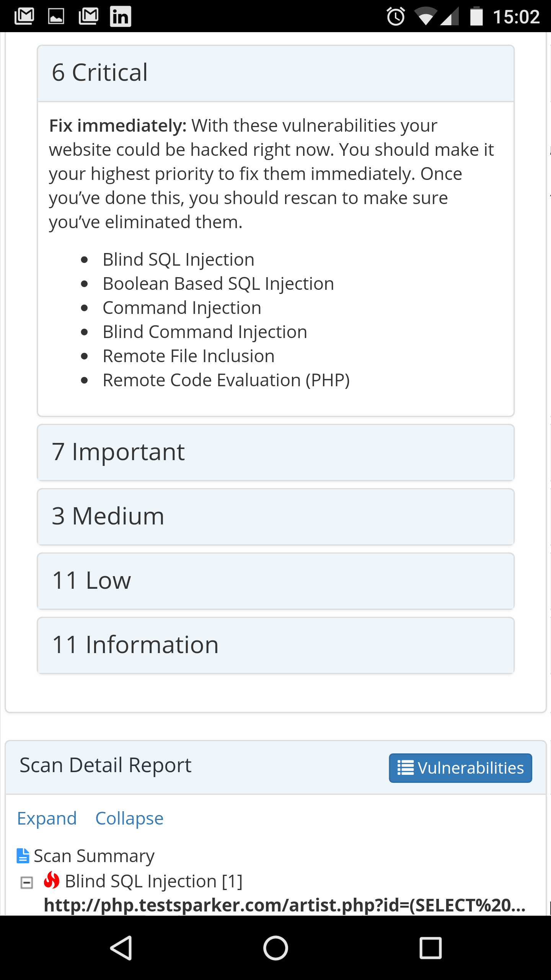Viewport: 551px width, 980px height.
Task: Select the Scan Detail Report header
Action: point(105,765)
